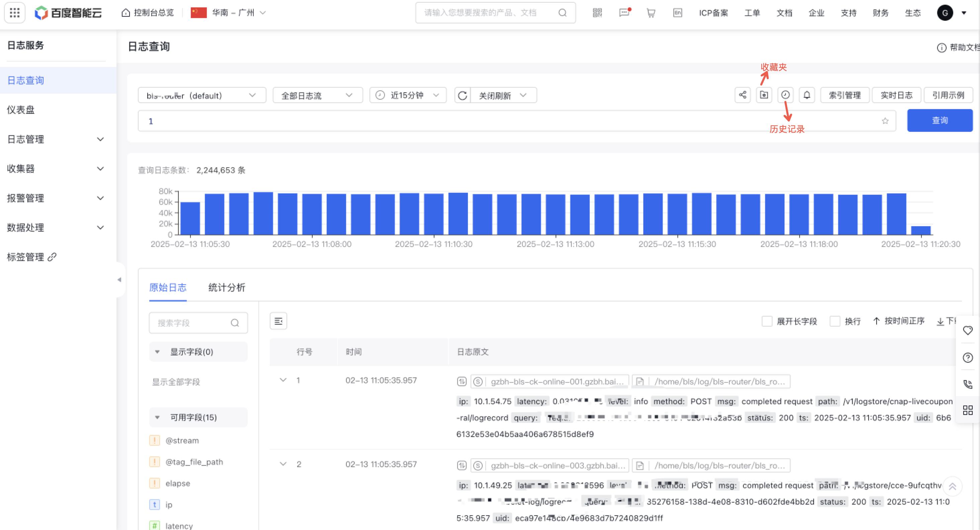The height and width of the screenshot is (530, 980).
Task: Open the account avatar G
Action: (x=945, y=12)
